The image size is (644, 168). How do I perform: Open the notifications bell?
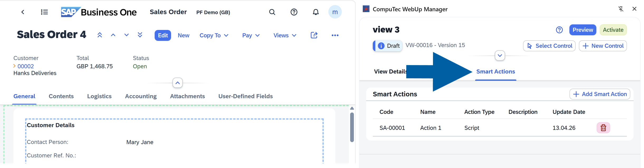pos(316,12)
